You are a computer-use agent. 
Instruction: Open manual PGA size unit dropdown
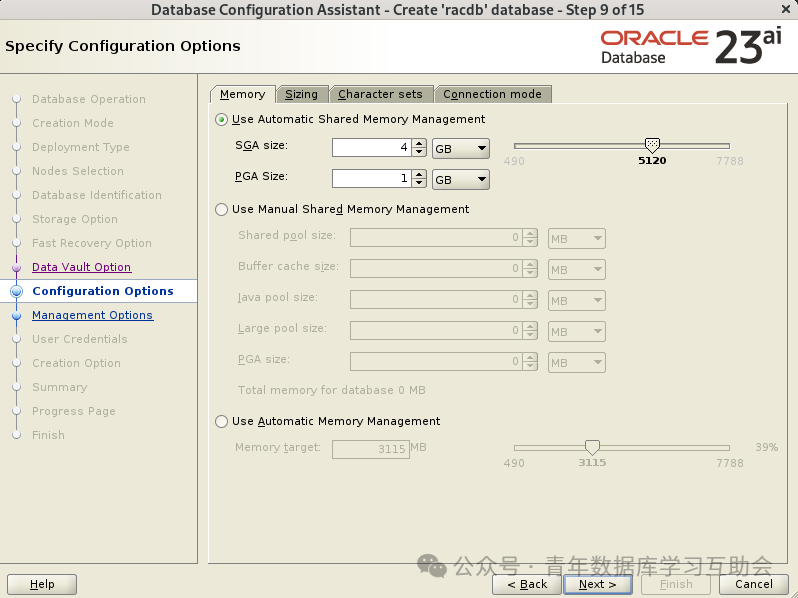coord(577,363)
